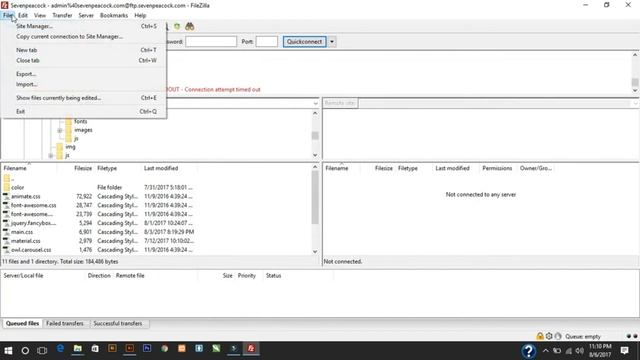Open File Explorer from taskbar
The width and height of the screenshot is (640, 360).
pos(78,349)
